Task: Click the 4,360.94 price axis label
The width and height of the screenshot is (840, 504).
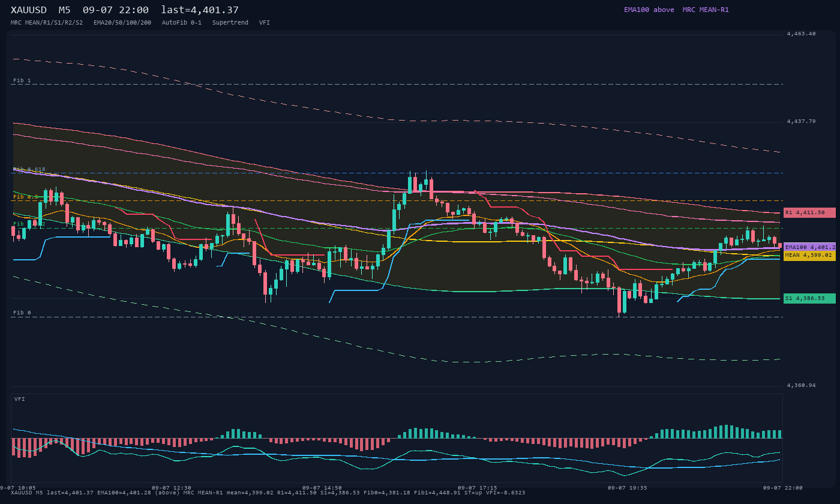Action: (802, 385)
